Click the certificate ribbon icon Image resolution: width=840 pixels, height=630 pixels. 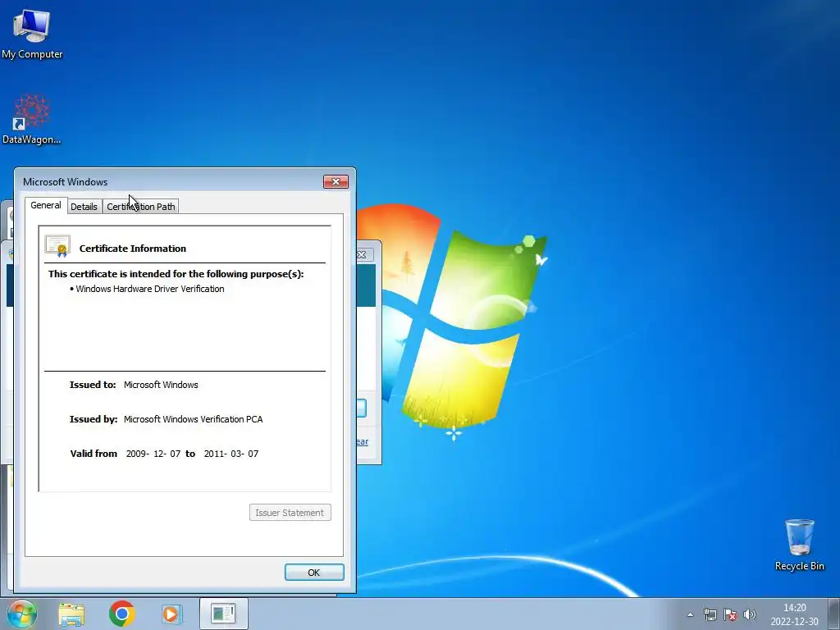pyautogui.click(x=57, y=246)
